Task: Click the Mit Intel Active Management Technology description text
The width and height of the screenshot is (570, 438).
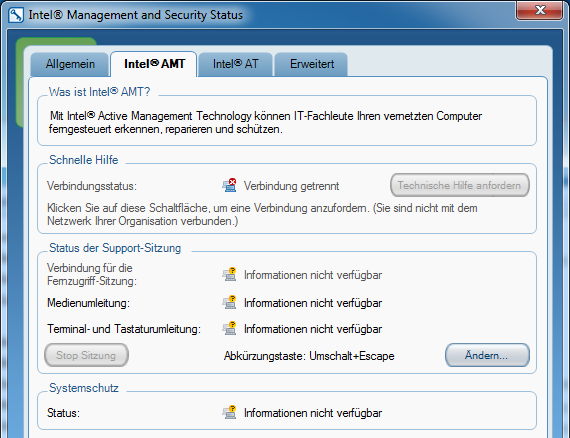Action: click(266, 122)
